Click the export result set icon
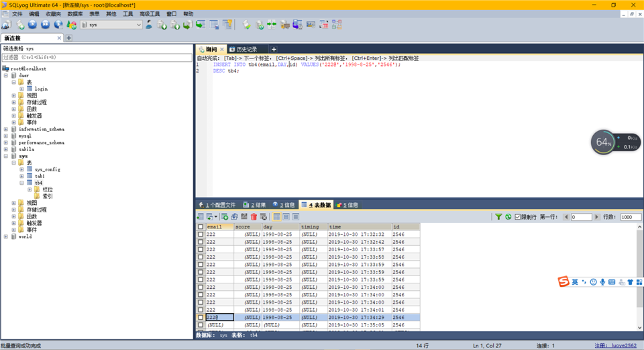Screen dimensions: 644x350 coord(201,217)
